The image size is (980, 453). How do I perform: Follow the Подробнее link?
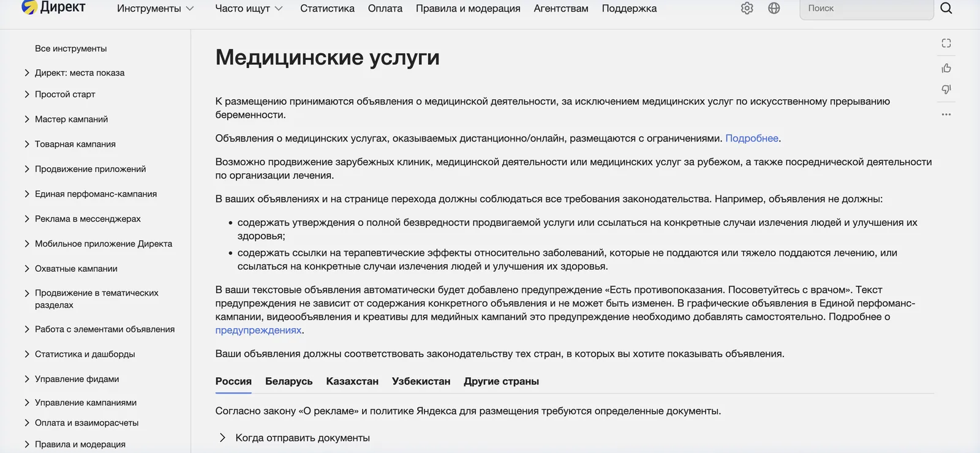752,138
